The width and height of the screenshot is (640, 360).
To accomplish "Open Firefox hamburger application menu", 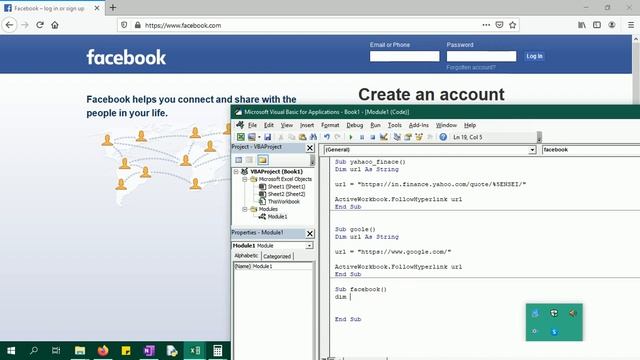I will click(x=631, y=25).
